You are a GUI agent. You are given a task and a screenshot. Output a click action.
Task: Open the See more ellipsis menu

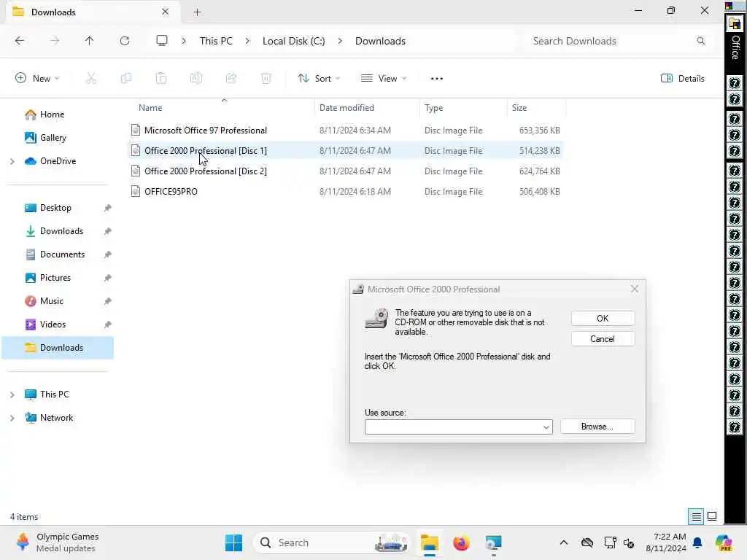point(437,79)
